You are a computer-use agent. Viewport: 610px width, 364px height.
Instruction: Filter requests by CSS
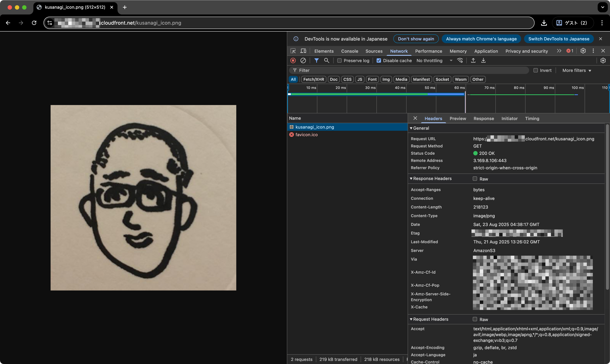pos(347,79)
